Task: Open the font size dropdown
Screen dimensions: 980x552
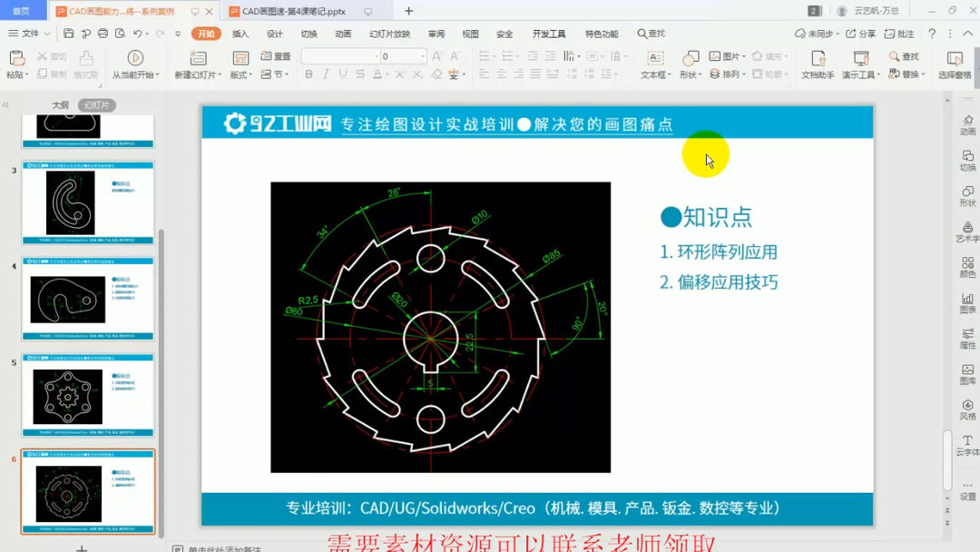Action: coord(422,56)
